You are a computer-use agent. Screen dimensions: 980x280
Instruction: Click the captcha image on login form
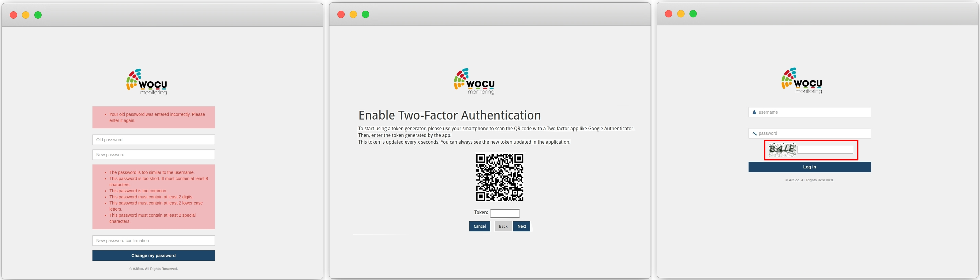coord(782,150)
